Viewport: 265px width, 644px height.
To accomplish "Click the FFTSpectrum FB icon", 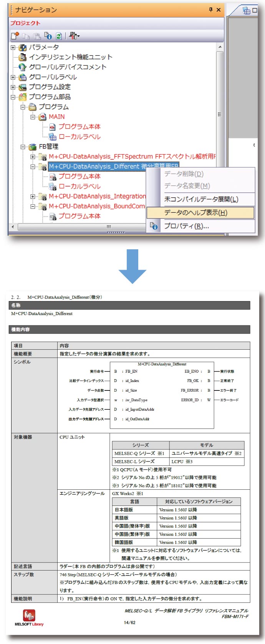I will tap(43, 157).
